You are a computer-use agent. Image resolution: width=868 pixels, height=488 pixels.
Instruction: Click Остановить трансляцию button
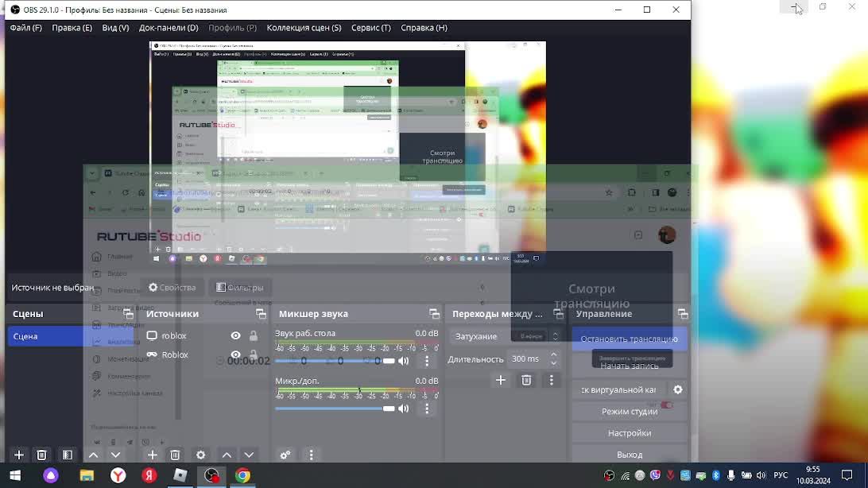point(630,339)
